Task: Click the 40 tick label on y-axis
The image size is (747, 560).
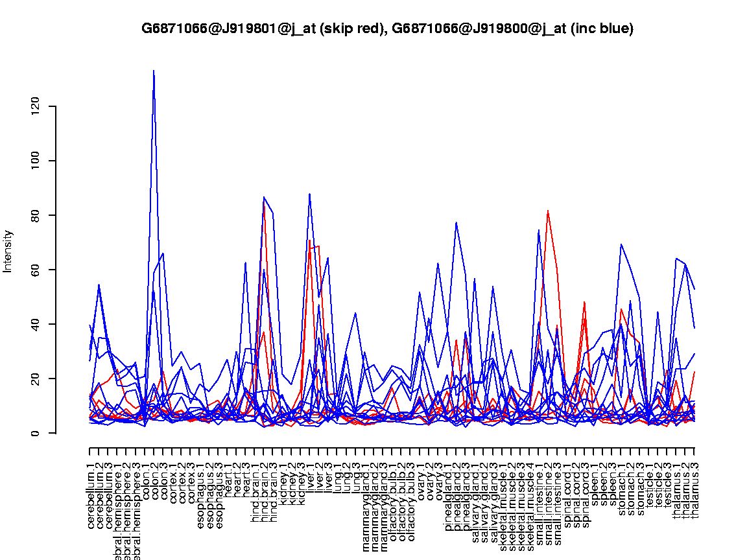Action: pyautogui.click(x=36, y=324)
